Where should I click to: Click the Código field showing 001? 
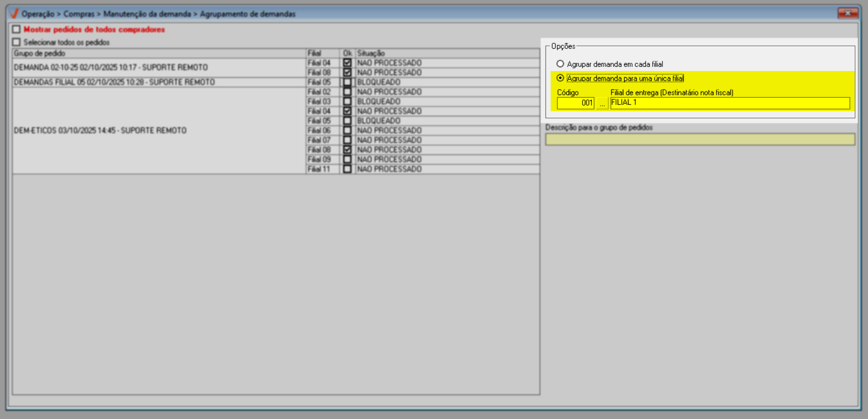click(x=575, y=103)
